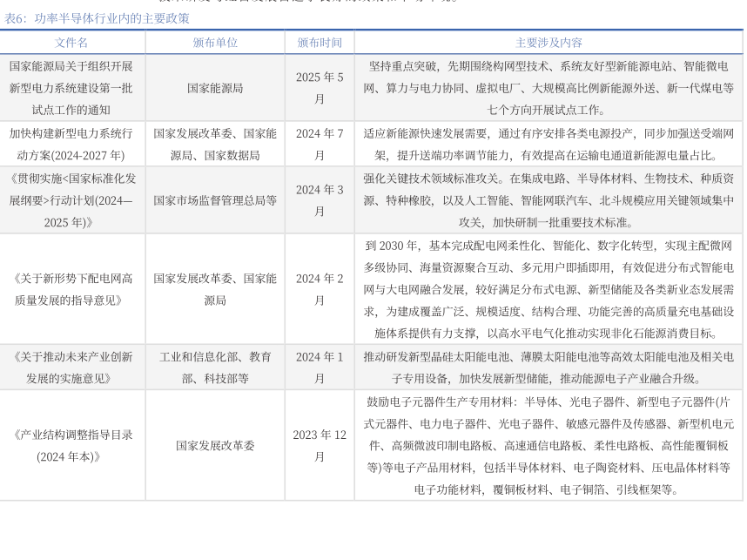This screenshot has height=560, width=747.
Task: Click the 主要涉及内容 column header
Action: [548, 43]
